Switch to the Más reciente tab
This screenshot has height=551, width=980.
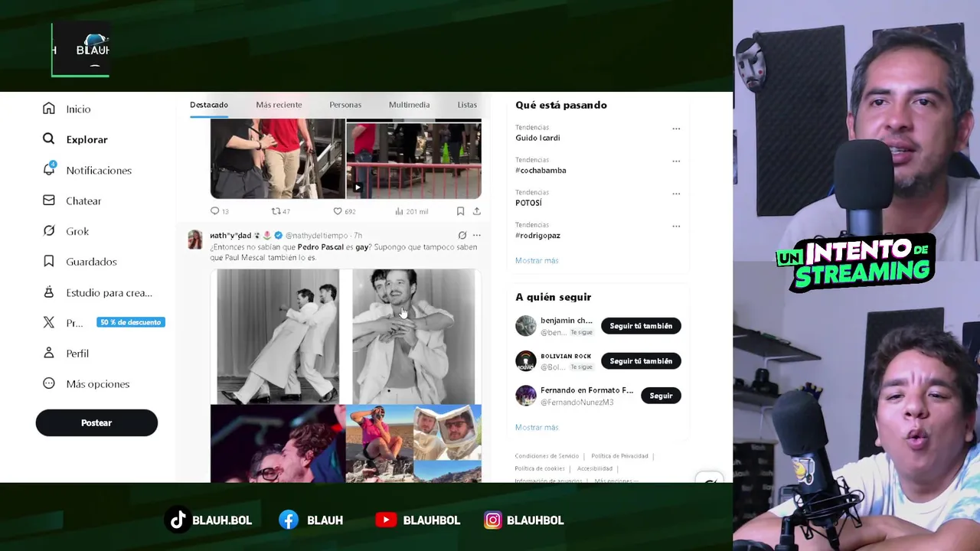[x=279, y=105]
